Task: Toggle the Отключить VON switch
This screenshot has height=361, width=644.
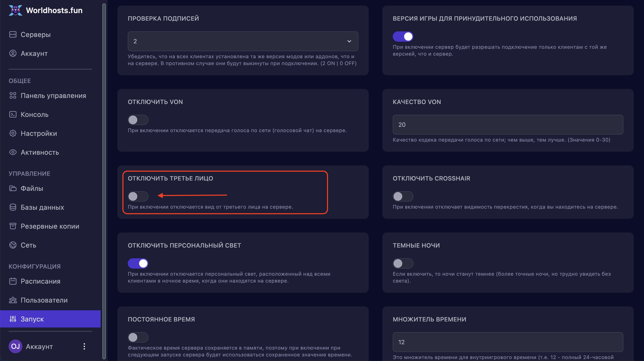Action: coord(138,120)
